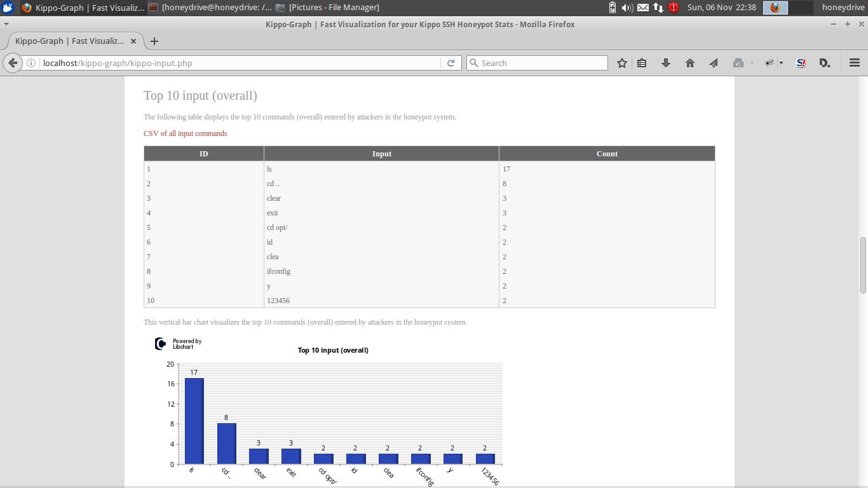The image size is (868, 488).
Task: Select the Kippo-Graph browser tab
Action: coord(70,41)
